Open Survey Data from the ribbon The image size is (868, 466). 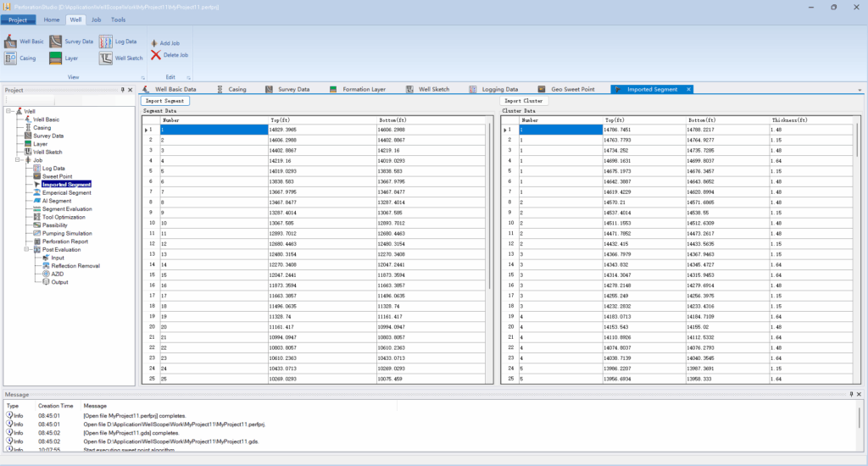(x=71, y=42)
